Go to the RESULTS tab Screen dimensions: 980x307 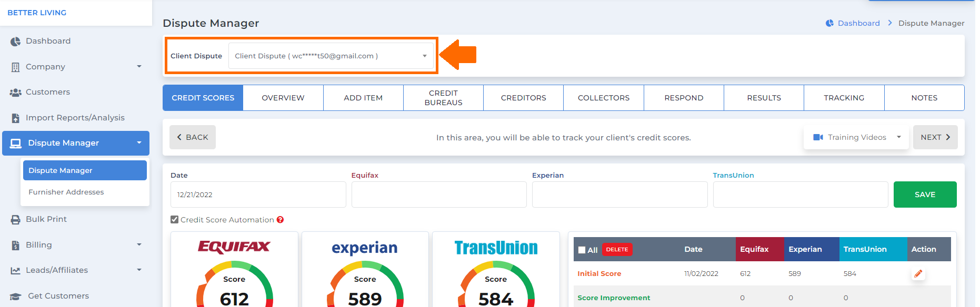(x=764, y=98)
